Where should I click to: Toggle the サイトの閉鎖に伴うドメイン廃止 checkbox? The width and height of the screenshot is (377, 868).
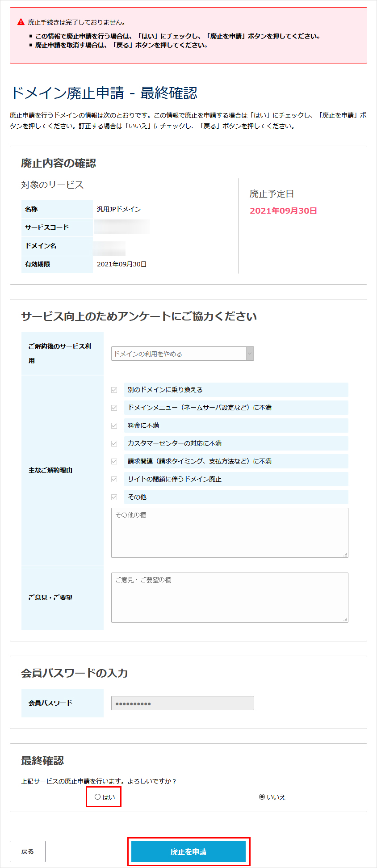click(114, 479)
